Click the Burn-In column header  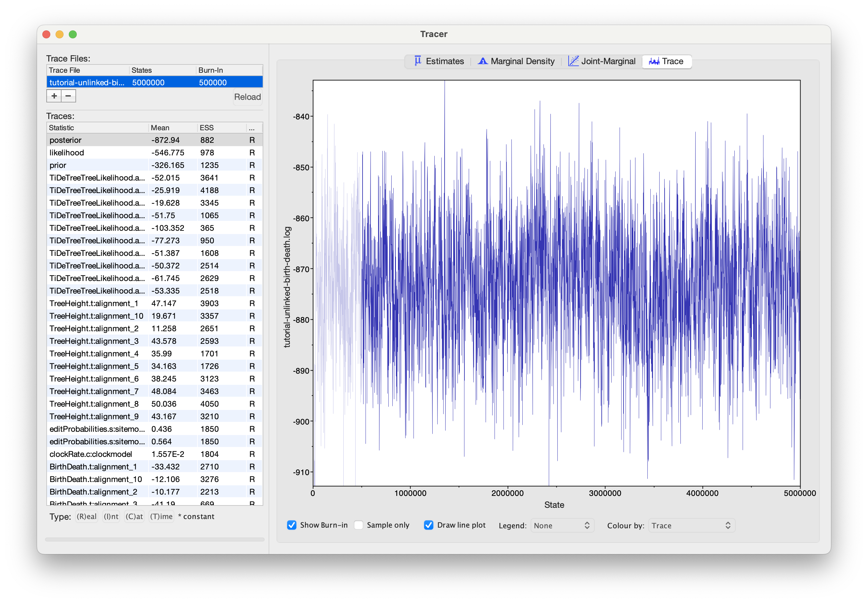[229, 70]
